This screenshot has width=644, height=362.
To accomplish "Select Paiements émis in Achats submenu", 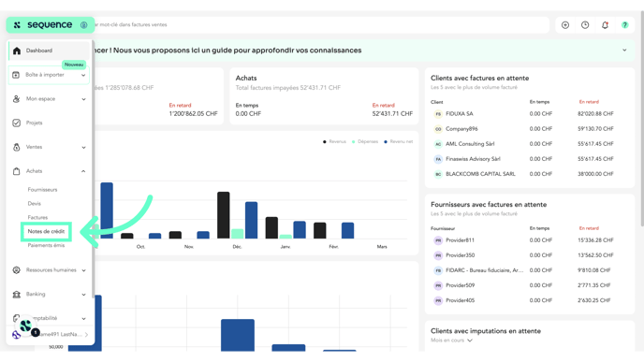I will click(x=46, y=245).
